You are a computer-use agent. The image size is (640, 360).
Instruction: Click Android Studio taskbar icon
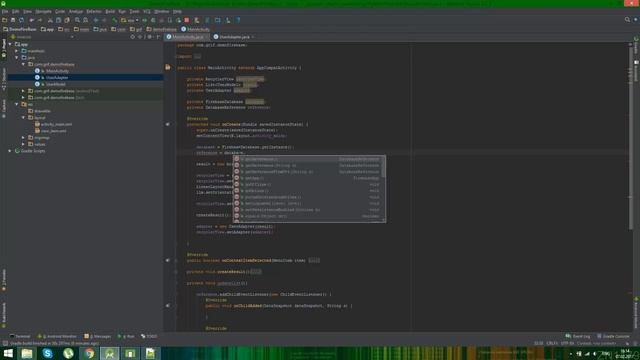tap(110, 353)
